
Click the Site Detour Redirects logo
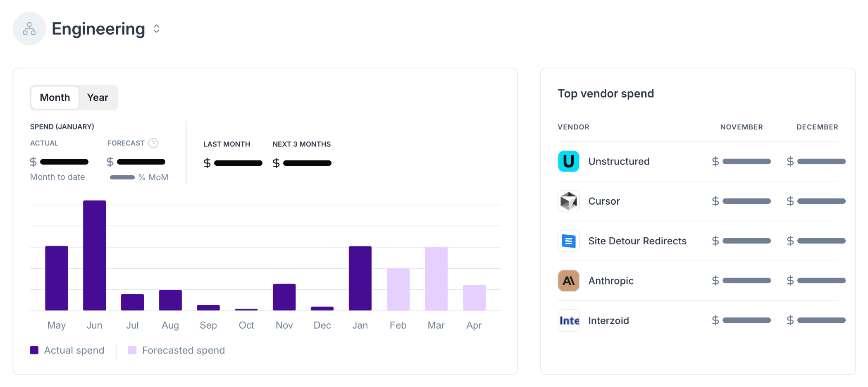point(568,241)
